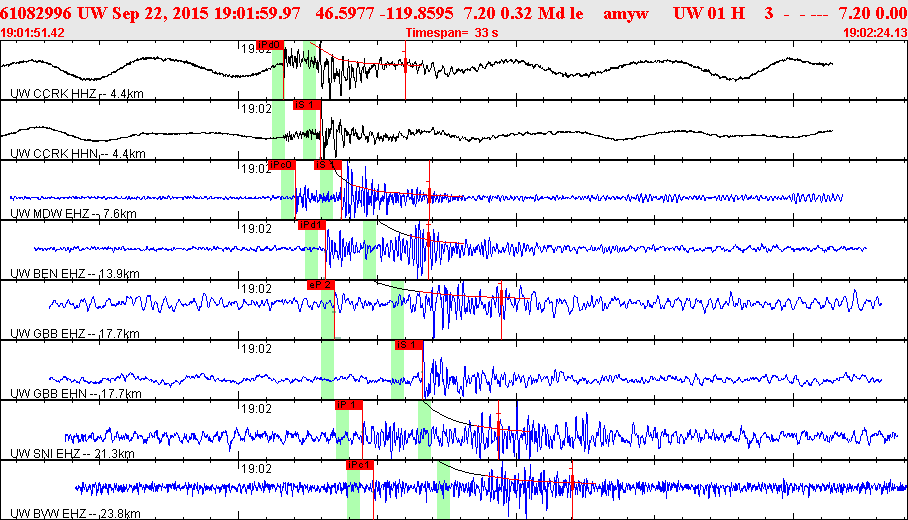Select the iPc1 pick flag on BWW EHZ

pyautogui.click(x=360, y=465)
